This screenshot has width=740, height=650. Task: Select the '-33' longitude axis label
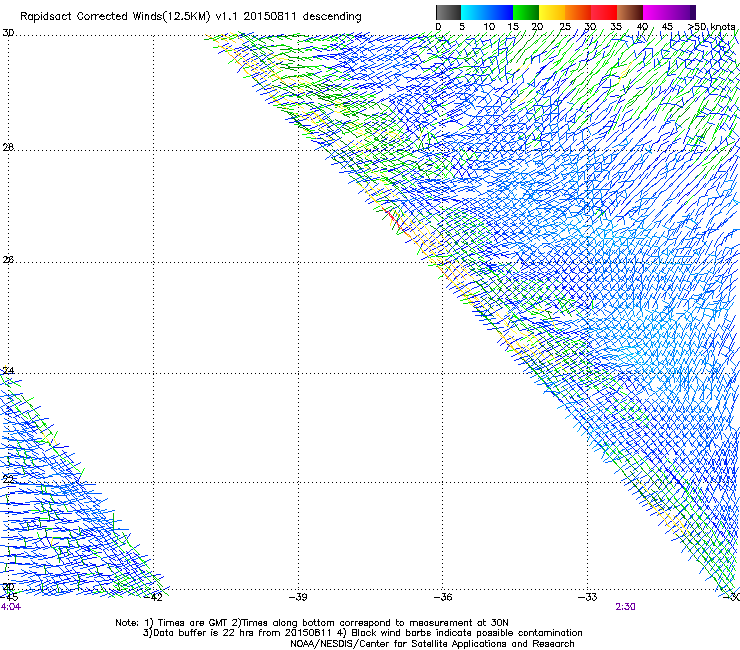click(x=588, y=597)
